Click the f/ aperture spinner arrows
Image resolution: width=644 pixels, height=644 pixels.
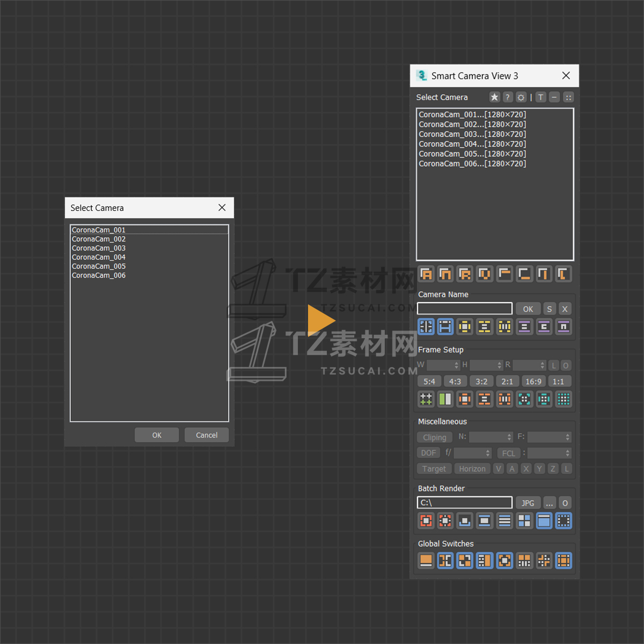(488, 453)
